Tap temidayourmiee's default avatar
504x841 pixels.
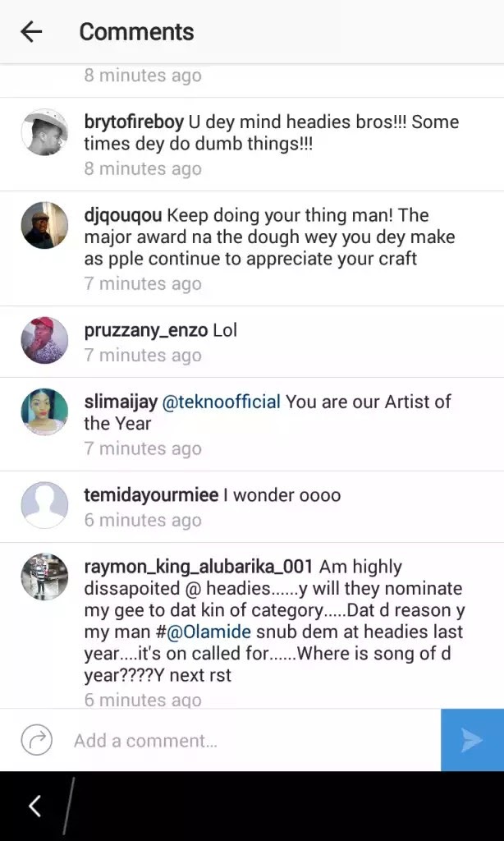[x=44, y=504]
